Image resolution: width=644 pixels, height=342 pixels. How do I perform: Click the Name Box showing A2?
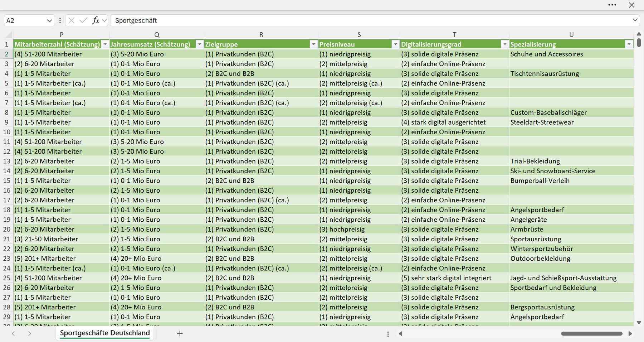coord(24,20)
